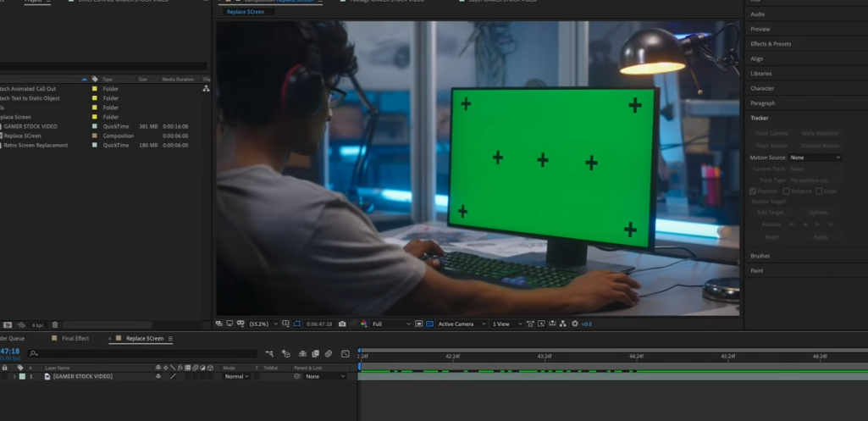Enable the Rotation checkbox in Tracker
868x421 pixels.
[x=786, y=191]
